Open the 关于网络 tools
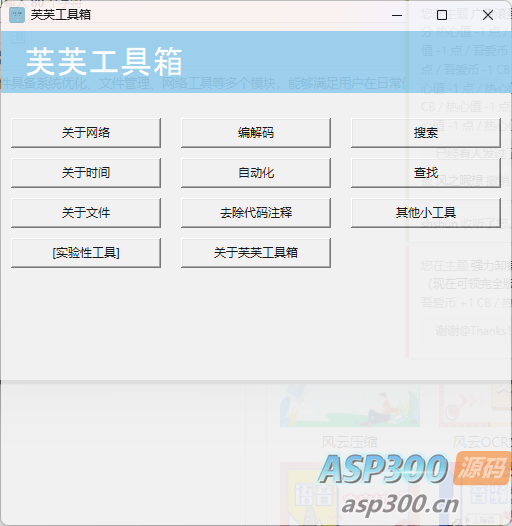 point(86,133)
